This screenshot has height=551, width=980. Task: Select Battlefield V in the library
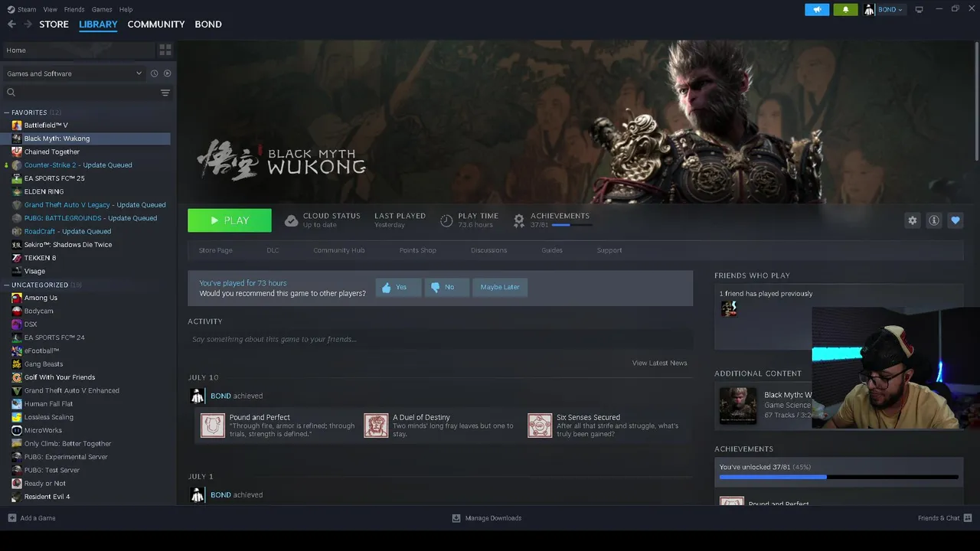pos(45,125)
